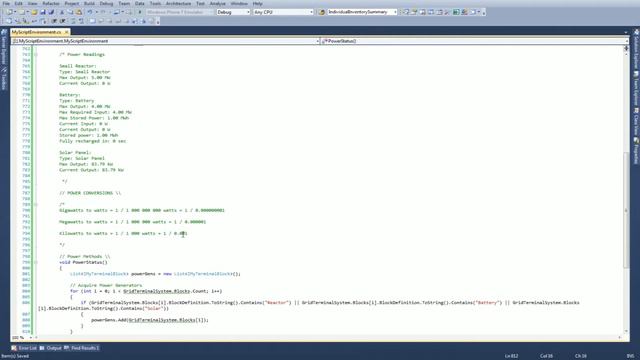Open the Window menu

click(x=239, y=3)
